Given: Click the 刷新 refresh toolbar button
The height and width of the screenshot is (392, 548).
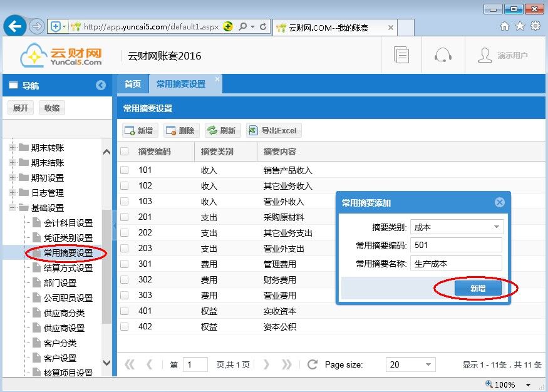Looking at the screenshot, I should [221, 130].
